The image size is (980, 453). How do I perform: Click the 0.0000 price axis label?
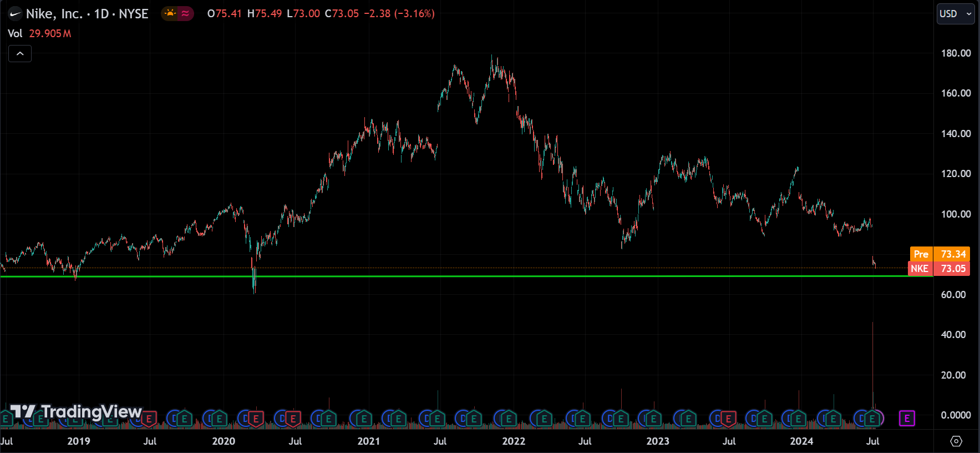(x=956, y=415)
